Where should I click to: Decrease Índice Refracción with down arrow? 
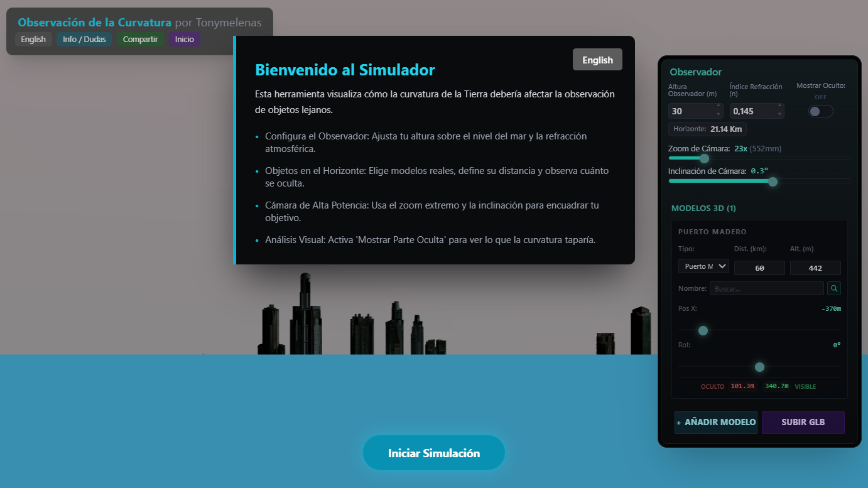point(779,114)
